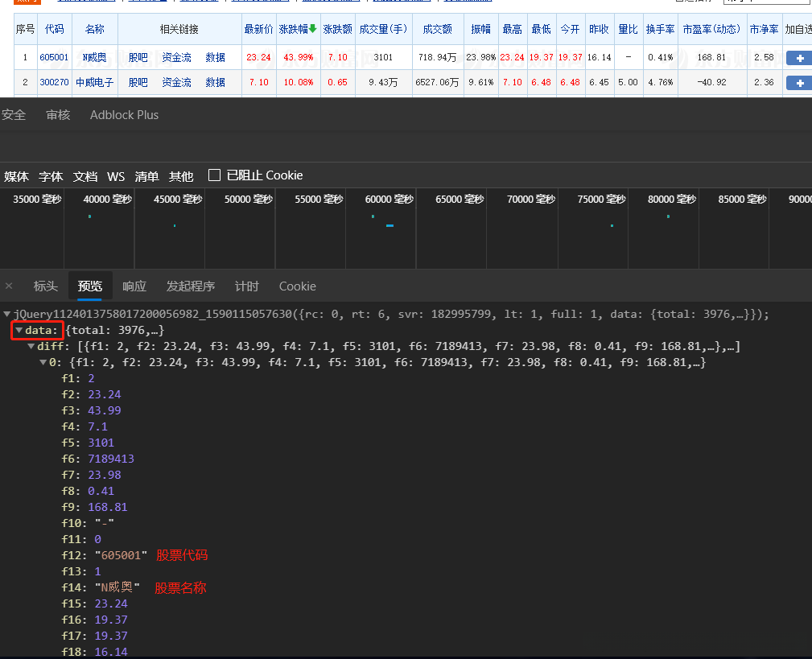Click 43.99% cell in stock table
Screen dimensions: 812x659
pos(299,57)
